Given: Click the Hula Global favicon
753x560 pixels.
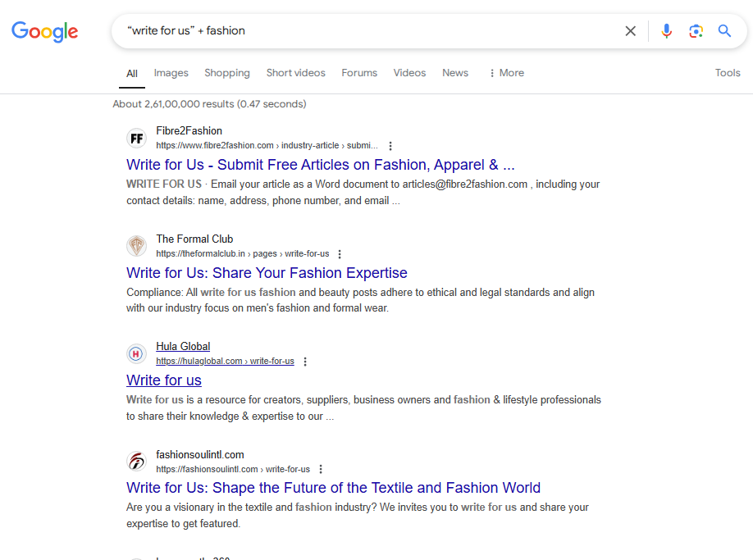Looking at the screenshot, I should [137, 354].
